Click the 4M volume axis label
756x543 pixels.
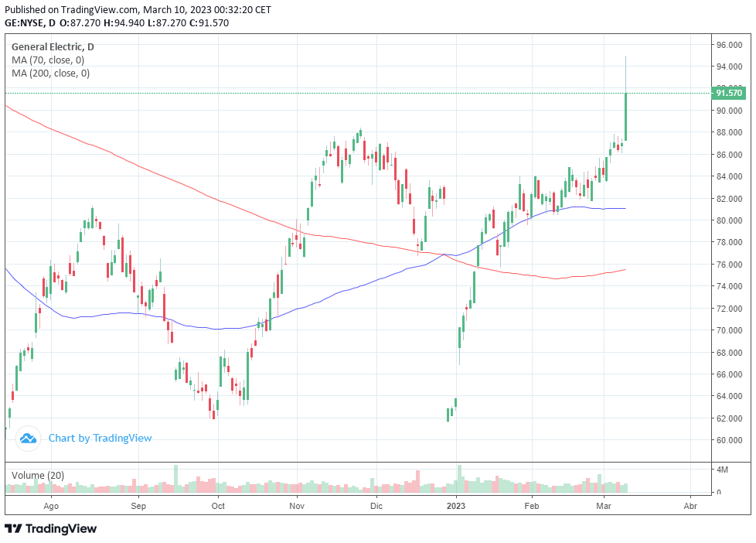coord(722,470)
